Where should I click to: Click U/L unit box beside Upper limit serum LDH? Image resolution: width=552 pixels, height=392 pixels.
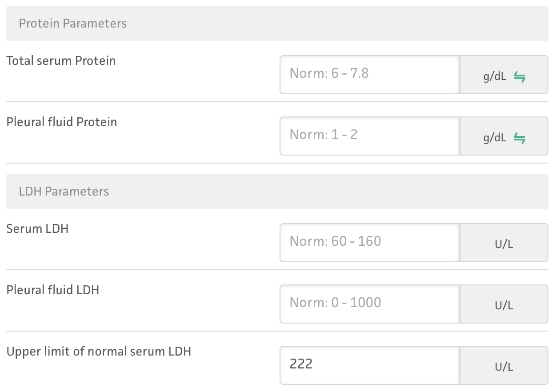tap(504, 367)
